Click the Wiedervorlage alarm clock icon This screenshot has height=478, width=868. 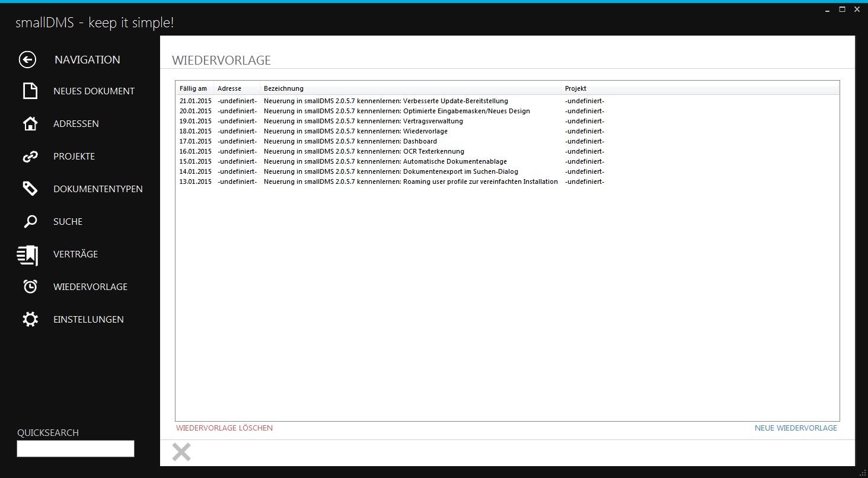[x=30, y=286]
